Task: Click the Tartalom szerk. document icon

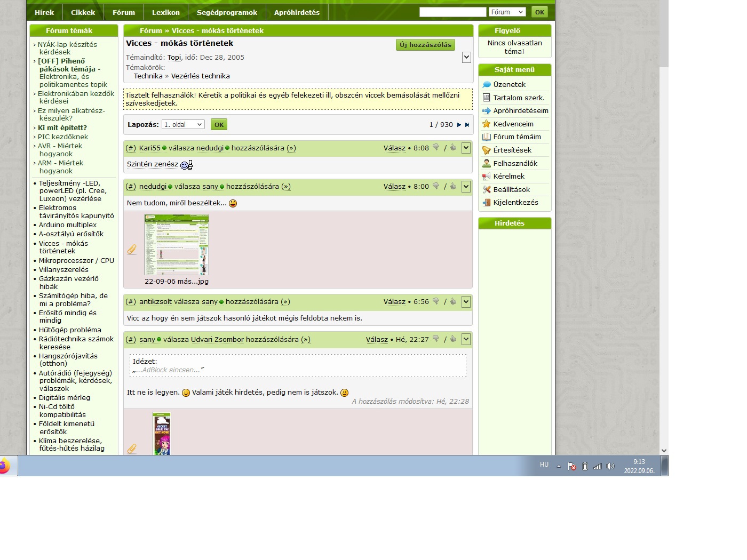Action: tap(487, 98)
